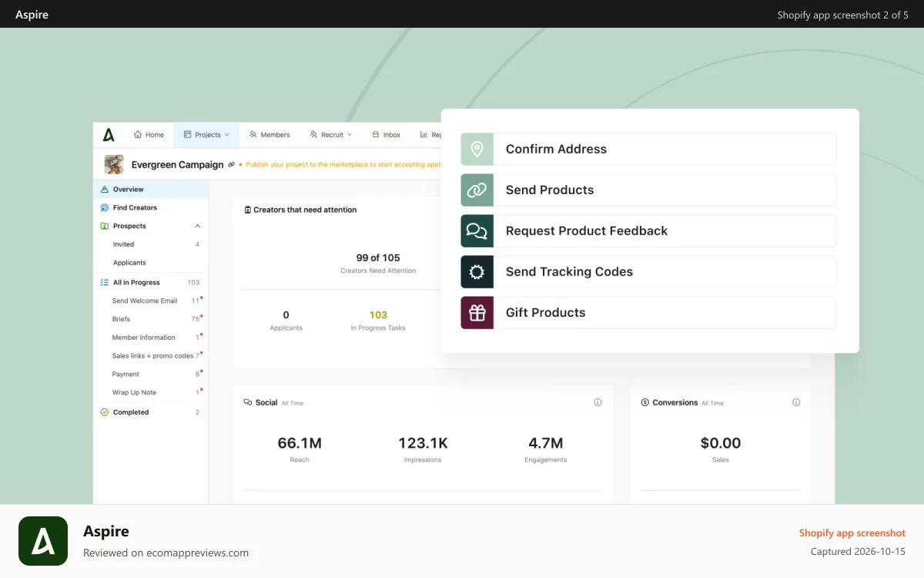This screenshot has height=578, width=924.
Task: Open the Payment stage
Action: click(x=151, y=374)
